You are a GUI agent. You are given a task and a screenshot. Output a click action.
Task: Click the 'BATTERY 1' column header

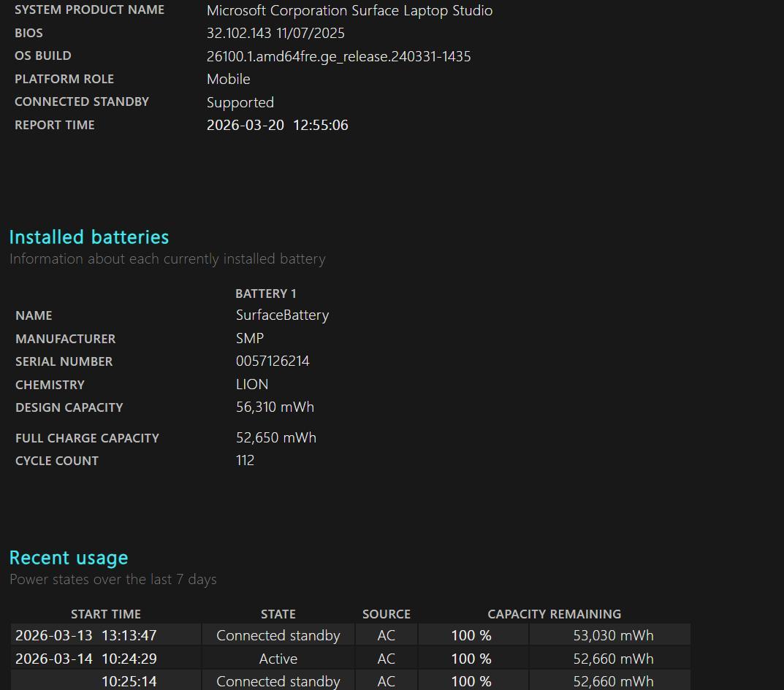[265, 294]
